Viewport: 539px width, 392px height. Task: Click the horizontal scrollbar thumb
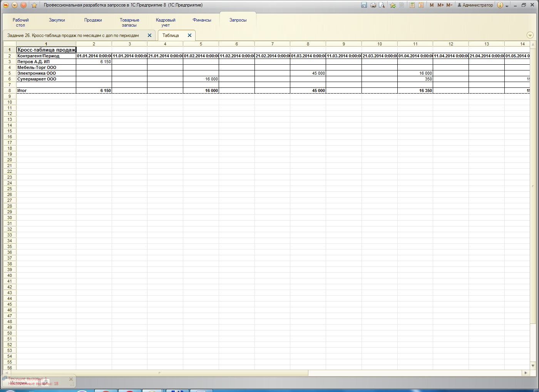[159, 373]
